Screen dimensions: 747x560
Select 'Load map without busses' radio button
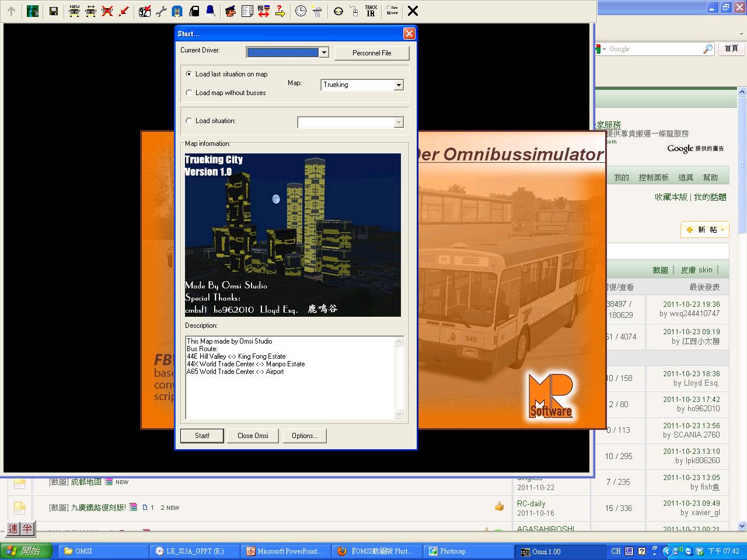[x=189, y=93]
